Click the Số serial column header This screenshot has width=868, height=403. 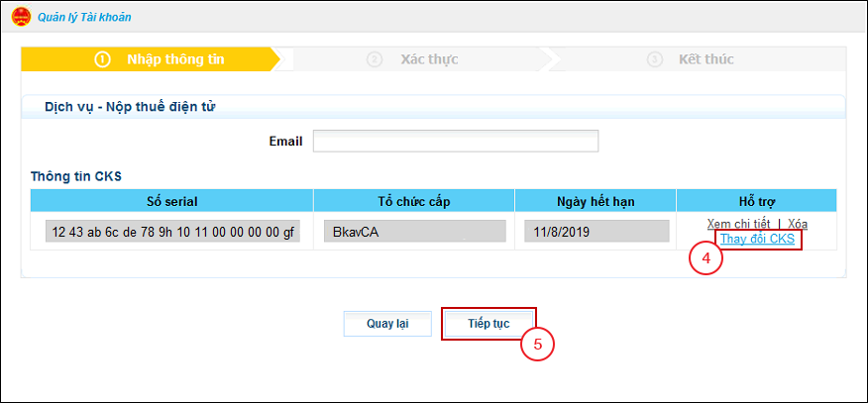coord(172,201)
